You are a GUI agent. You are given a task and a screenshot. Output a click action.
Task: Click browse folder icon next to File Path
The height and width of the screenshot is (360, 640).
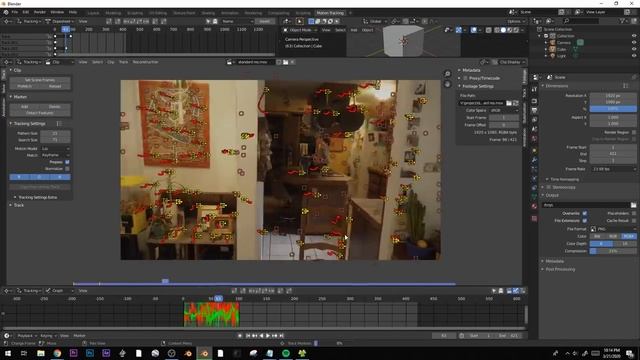click(509, 103)
